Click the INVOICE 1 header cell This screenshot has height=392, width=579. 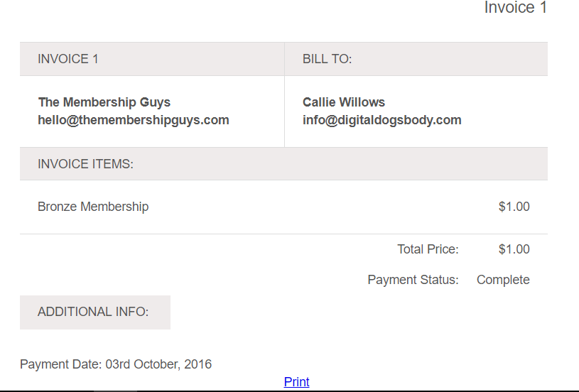[152, 59]
